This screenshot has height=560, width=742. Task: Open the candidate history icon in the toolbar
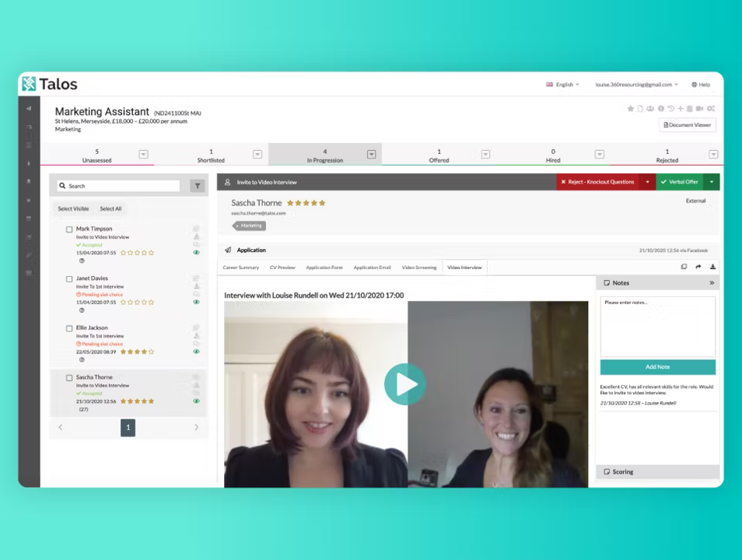pyautogui.click(x=670, y=109)
